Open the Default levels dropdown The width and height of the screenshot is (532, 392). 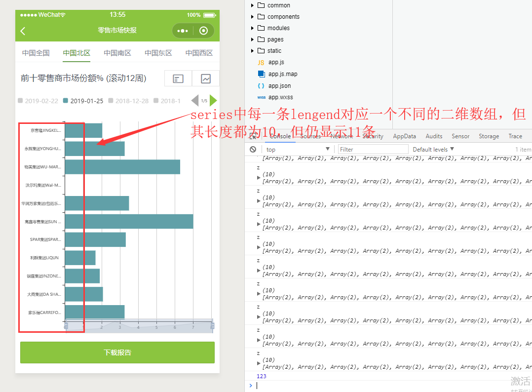(x=433, y=149)
